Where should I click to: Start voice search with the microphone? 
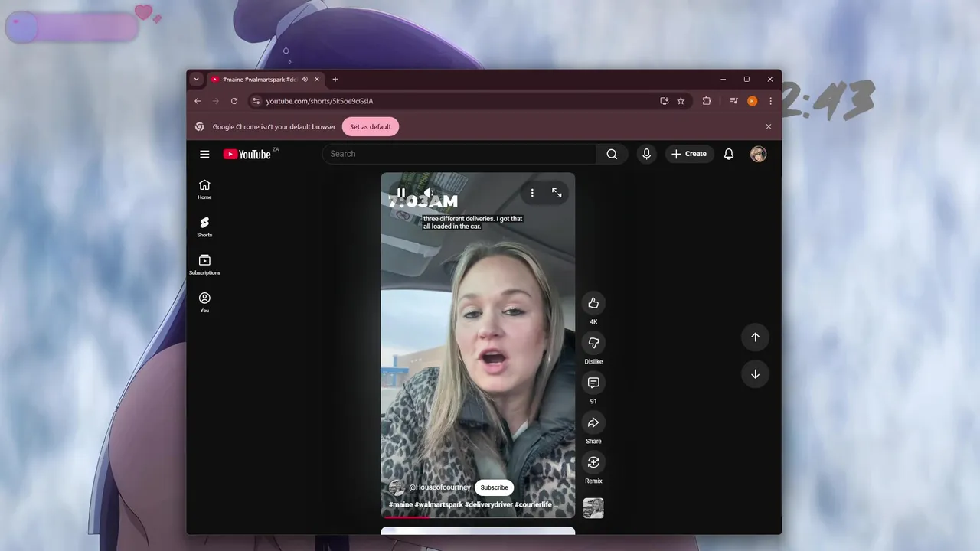(x=647, y=154)
